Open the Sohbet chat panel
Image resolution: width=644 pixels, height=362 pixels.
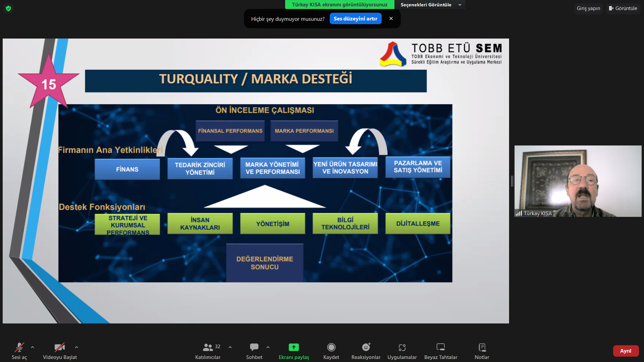pyautogui.click(x=254, y=348)
